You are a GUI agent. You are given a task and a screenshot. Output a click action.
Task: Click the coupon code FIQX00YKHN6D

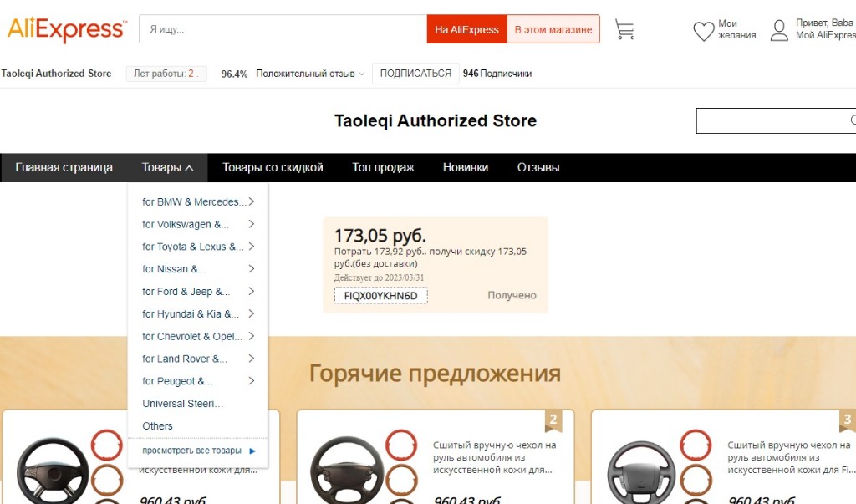380,296
